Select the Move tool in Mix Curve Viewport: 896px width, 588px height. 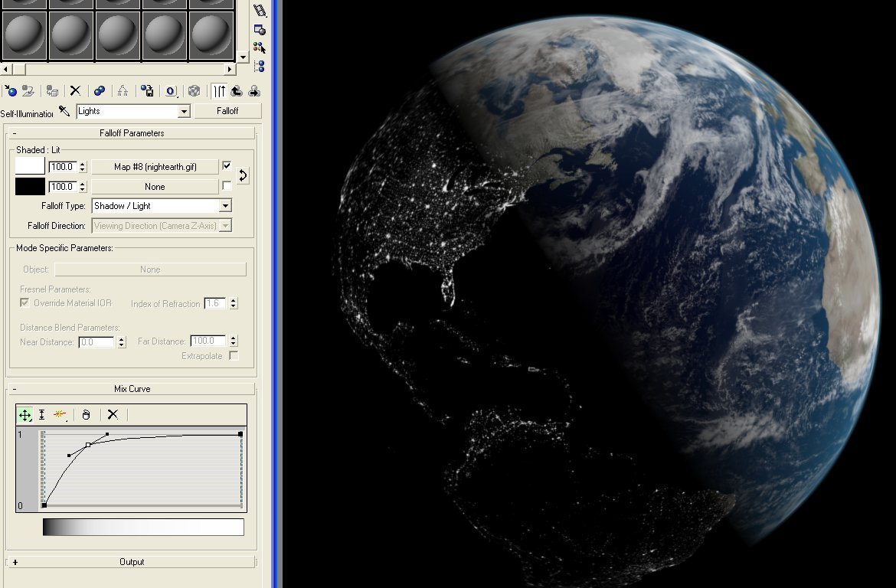pos(25,415)
